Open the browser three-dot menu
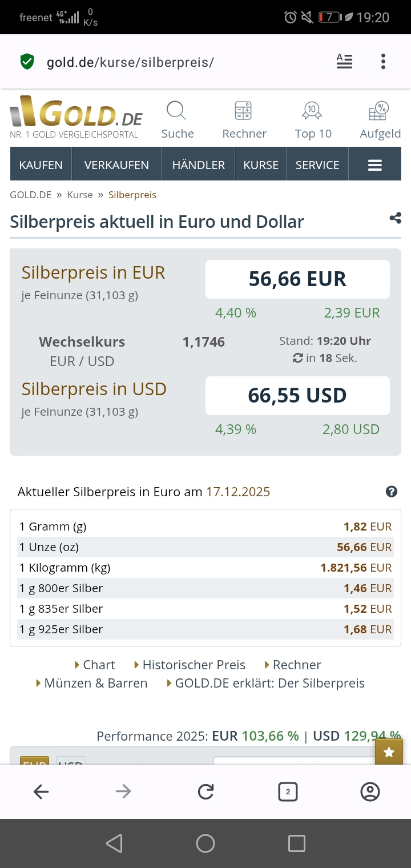The height and width of the screenshot is (868, 411). coord(383,62)
